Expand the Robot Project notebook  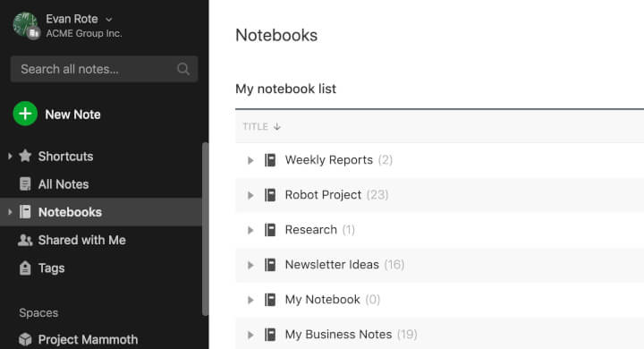(250, 195)
